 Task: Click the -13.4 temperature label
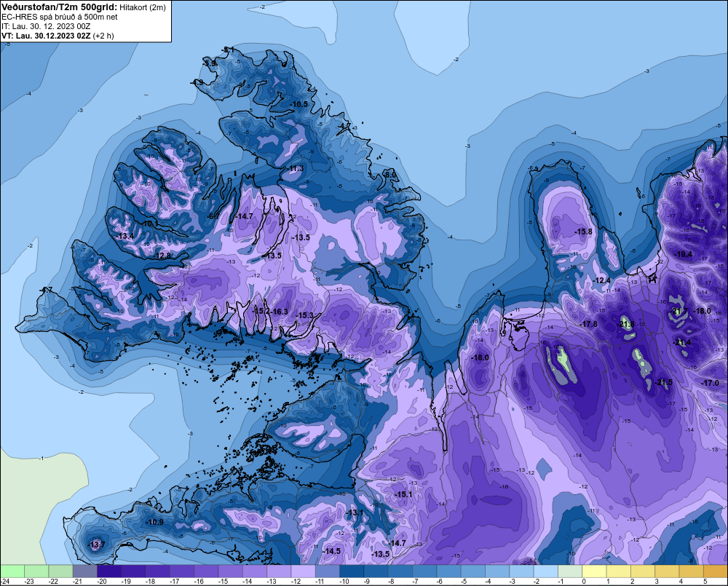125,237
